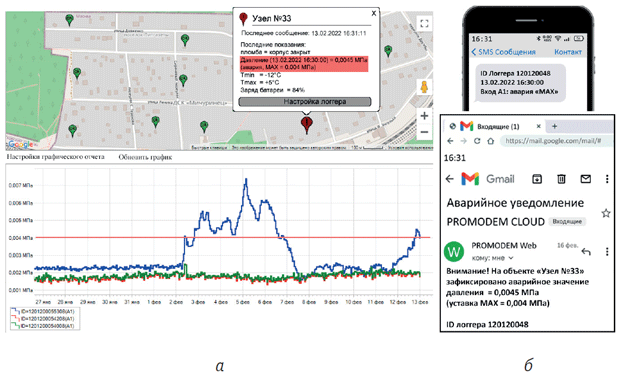Click the browser back arrow

pyautogui.click(x=450, y=141)
